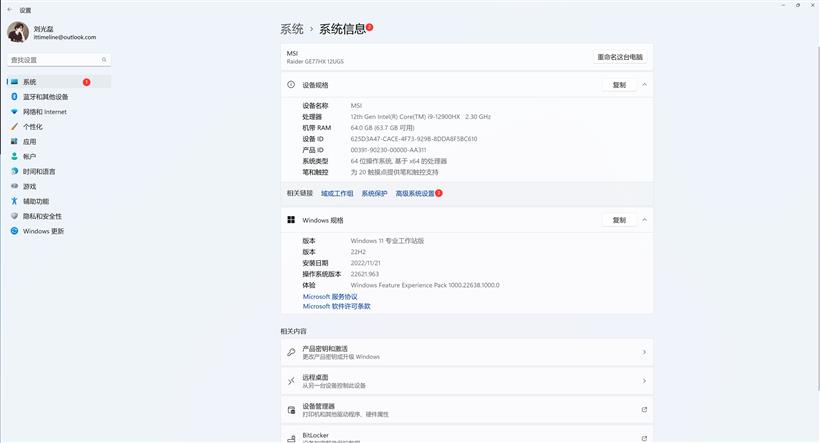This screenshot has height=443, width=820.
Task: Click the accessibility figure icon
Action: click(14, 201)
